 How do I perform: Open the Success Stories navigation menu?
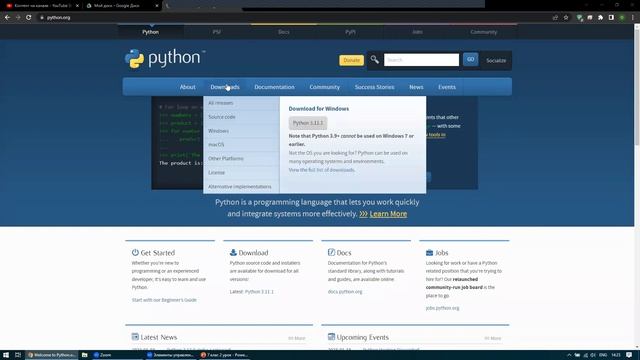click(374, 87)
